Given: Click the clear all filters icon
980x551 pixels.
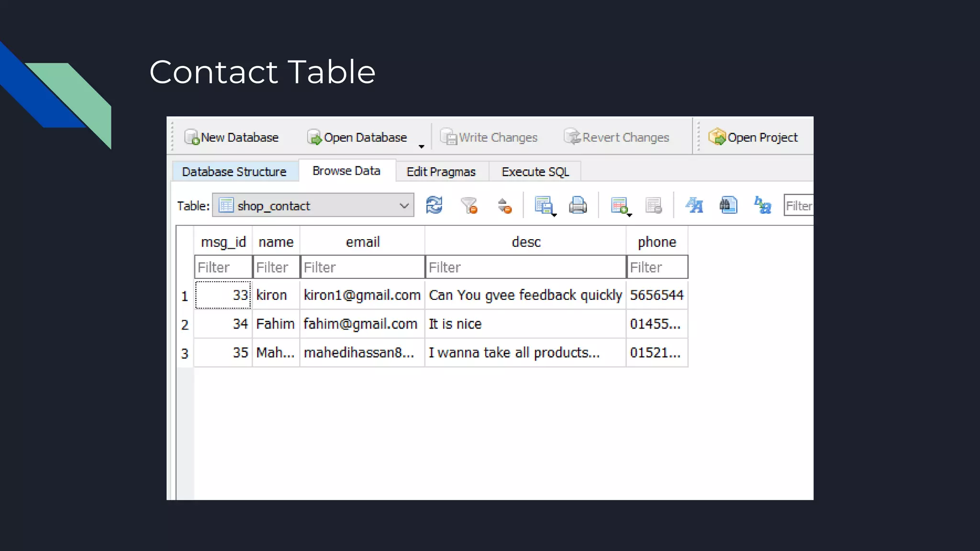Looking at the screenshot, I should [x=469, y=206].
